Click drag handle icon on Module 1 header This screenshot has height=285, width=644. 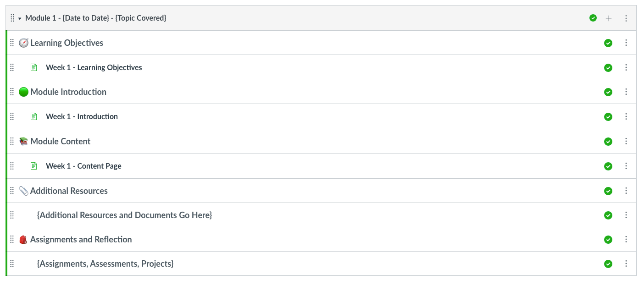point(12,18)
